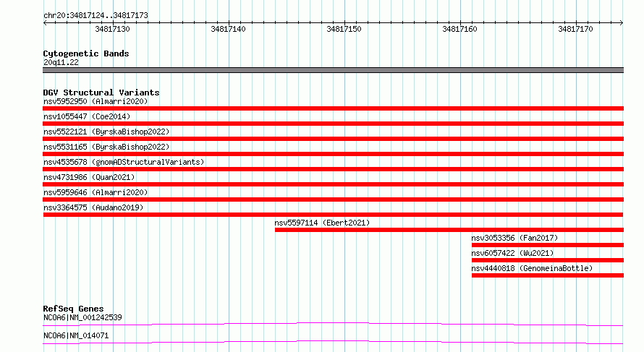Click the magenta line of NCOA6|NM_014071

[333, 342]
